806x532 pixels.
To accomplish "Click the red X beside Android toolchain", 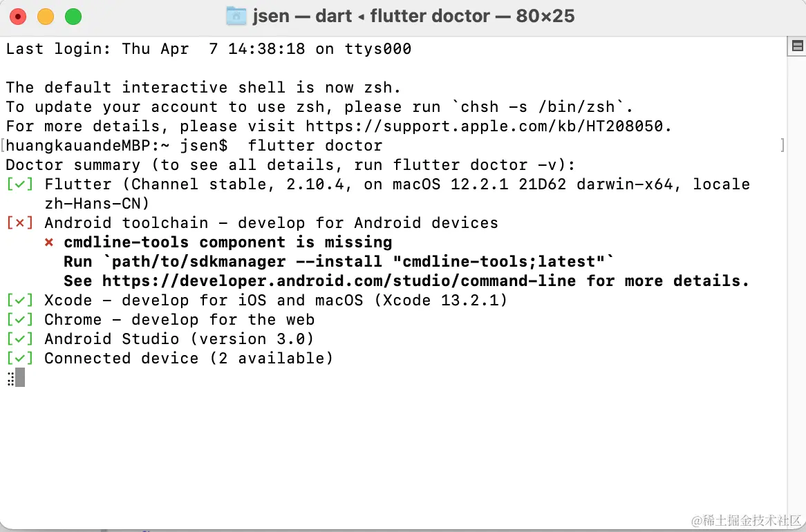I will click(x=19, y=223).
